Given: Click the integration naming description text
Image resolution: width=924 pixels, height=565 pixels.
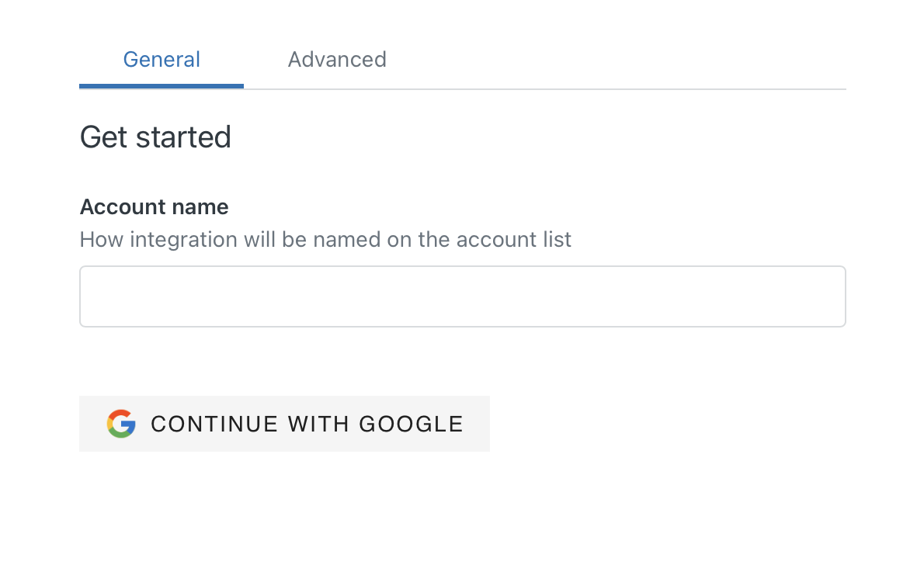Looking at the screenshot, I should pos(325,239).
